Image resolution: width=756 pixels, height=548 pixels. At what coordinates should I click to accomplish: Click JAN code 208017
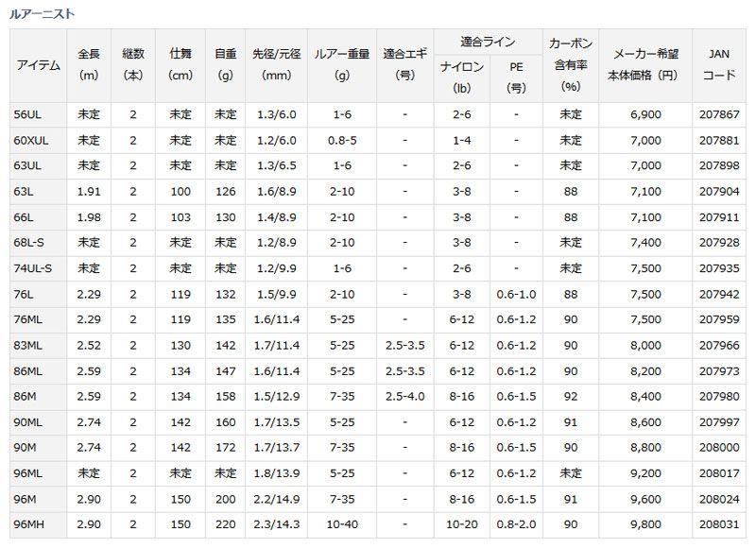coord(719,473)
